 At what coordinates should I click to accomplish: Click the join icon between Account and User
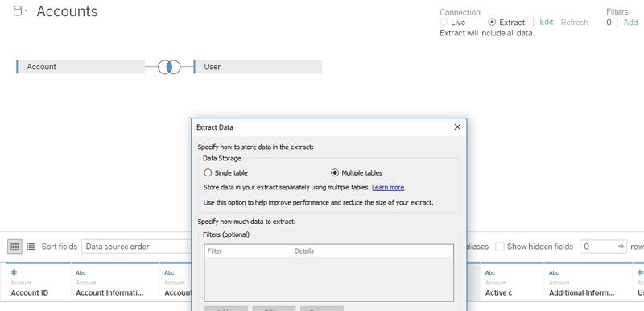pyautogui.click(x=169, y=67)
